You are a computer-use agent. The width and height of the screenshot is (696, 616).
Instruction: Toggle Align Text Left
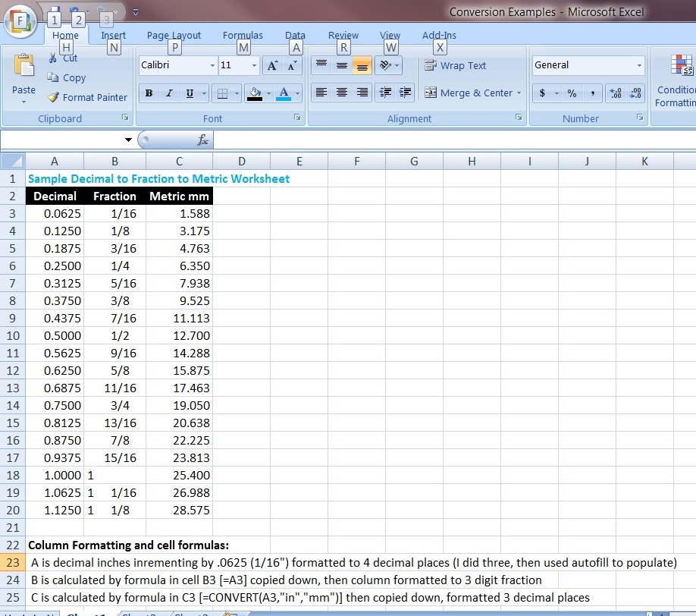[x=321, y=93]
